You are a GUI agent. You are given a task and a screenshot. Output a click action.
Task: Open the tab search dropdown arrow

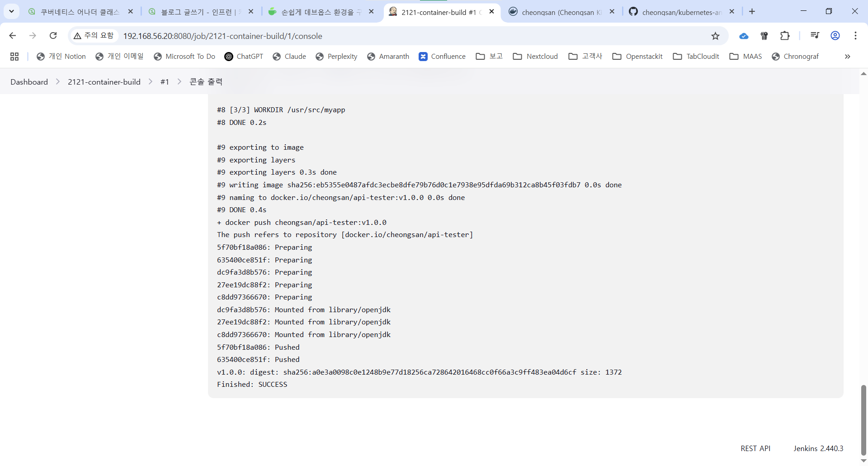point(12,11)
